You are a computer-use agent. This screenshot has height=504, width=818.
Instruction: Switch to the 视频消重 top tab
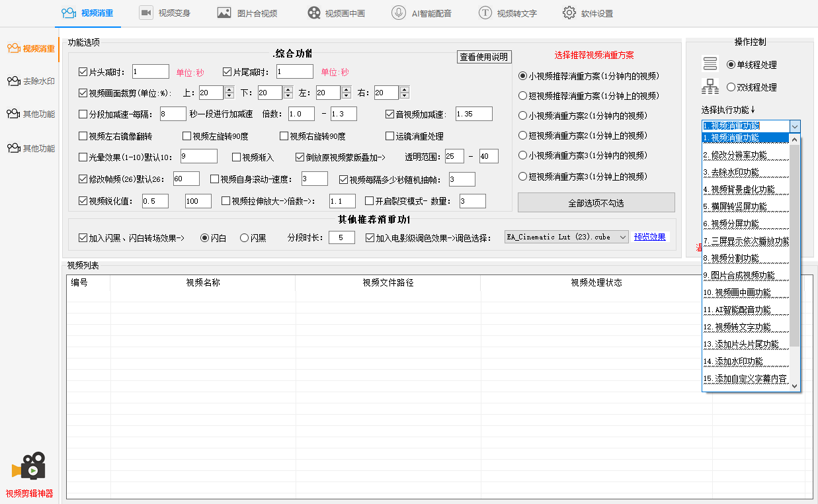pos(88,13)
